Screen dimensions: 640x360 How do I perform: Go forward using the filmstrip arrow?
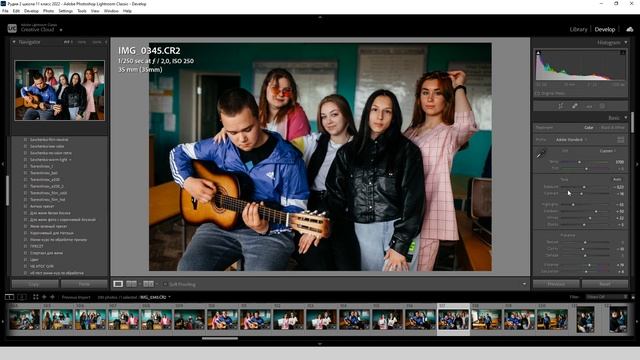[52, 297]
